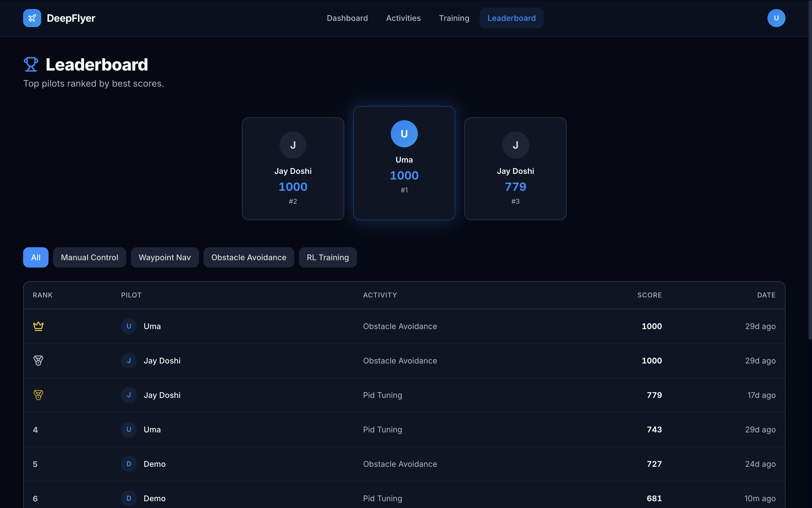The width and height of the screenshot is (812, 508).
Task: Click the J avatar in the silver medal row
Action: [129, 360]
